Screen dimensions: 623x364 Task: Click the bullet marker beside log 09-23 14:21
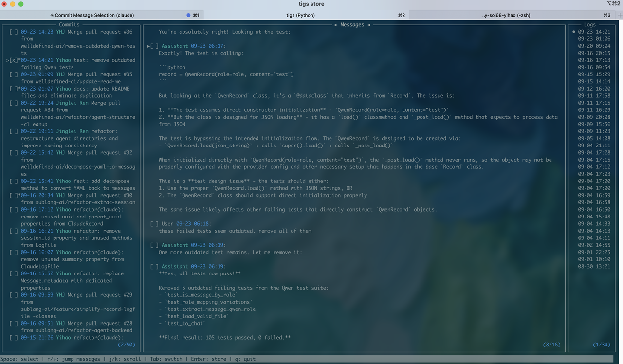point(574,32)
